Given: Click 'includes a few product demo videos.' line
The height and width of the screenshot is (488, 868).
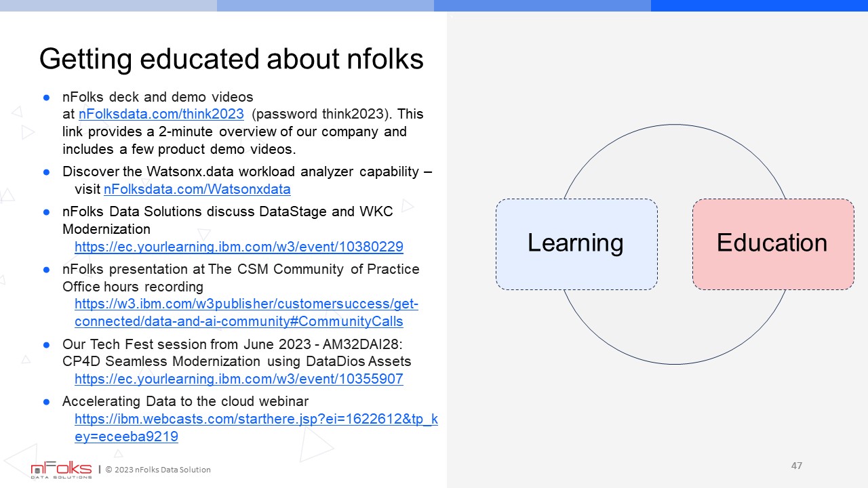Looking at the screenshot, I should (x=179, y=148).
